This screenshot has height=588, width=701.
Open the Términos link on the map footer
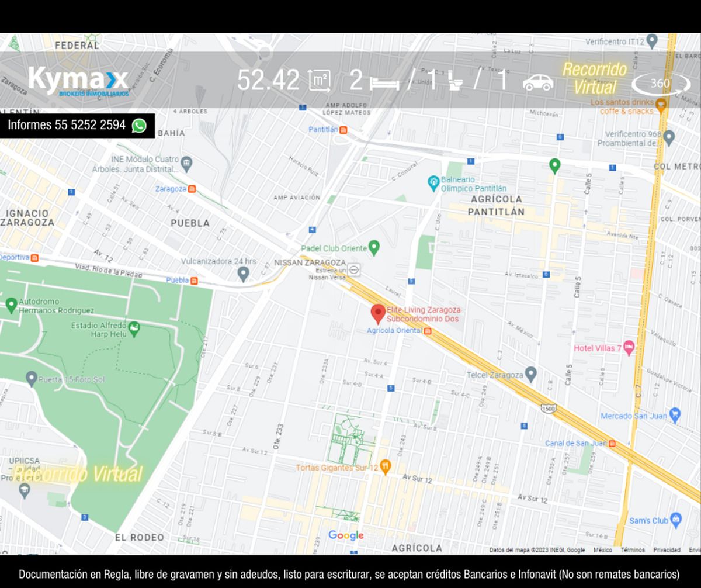point(633,550)
